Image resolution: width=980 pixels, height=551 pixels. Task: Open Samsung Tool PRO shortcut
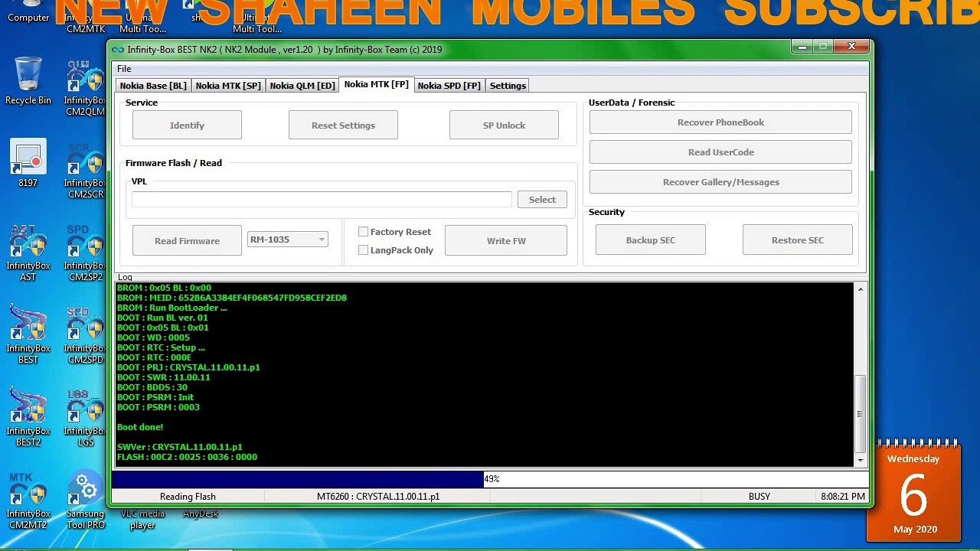[85, 501]
